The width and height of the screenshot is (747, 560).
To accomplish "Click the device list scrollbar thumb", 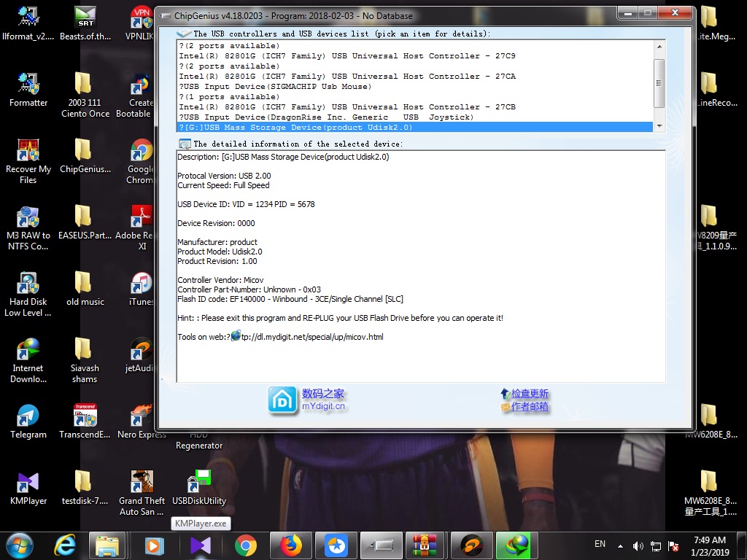I will (659, 83).
